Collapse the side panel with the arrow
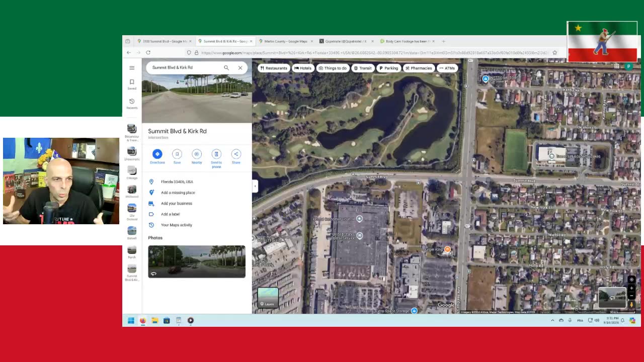The width and height of the screenshot is (644, 362). point(255,186)
